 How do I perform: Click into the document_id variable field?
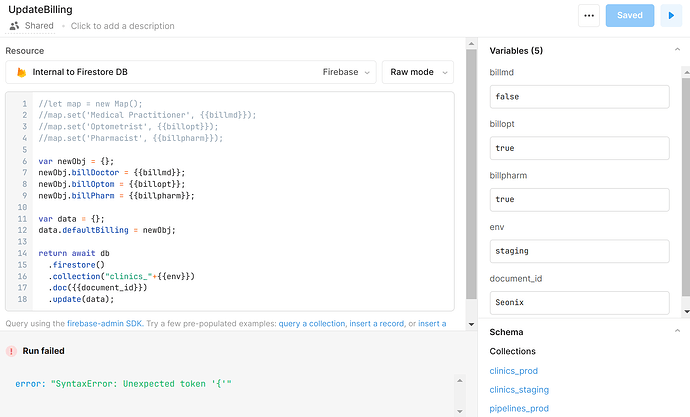pos(580,303)
